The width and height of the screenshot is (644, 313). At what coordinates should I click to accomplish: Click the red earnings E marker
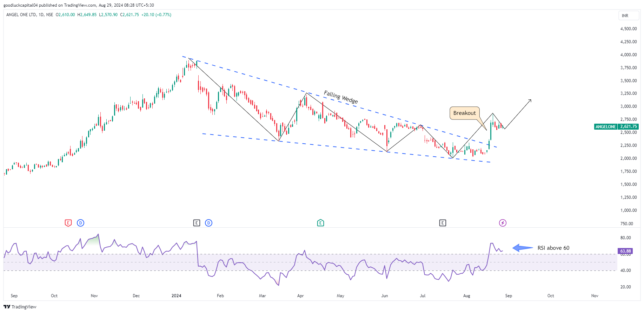pos(68,223)
